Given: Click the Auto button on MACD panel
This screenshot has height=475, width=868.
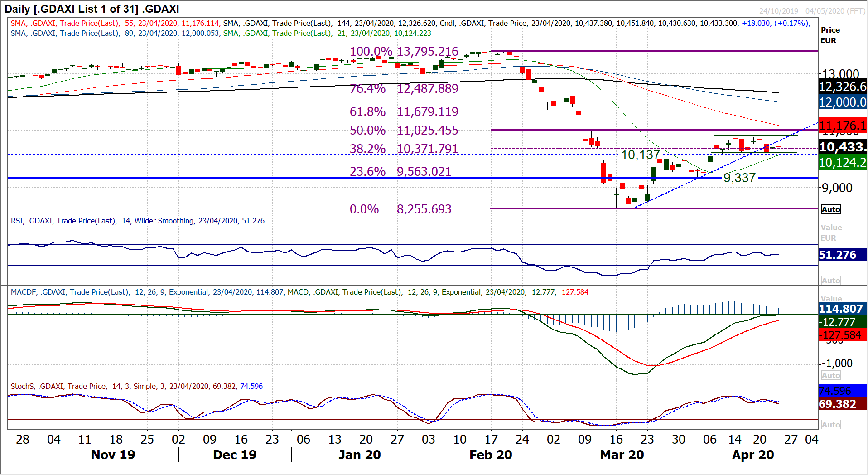Looking at the screenshot, I should point(831,375).
